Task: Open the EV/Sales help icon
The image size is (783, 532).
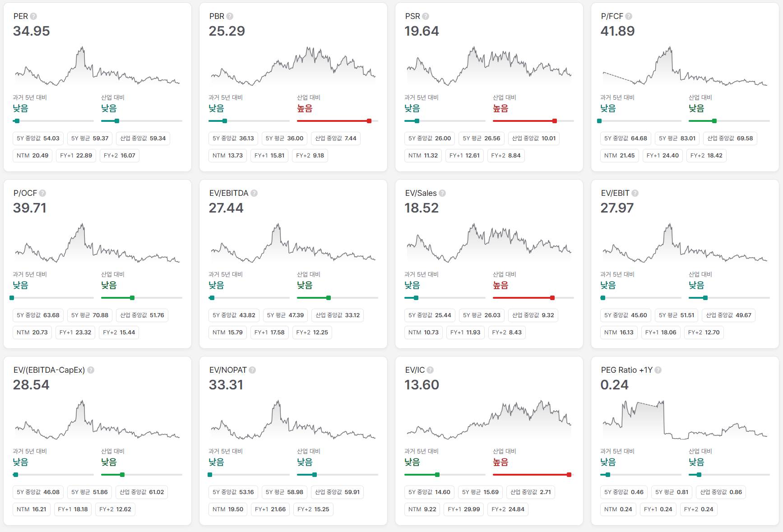Action: click(442, 193)
